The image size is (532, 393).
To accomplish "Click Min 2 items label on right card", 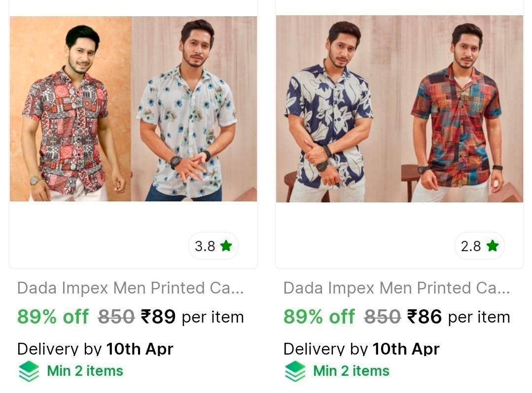I will 351,371.
